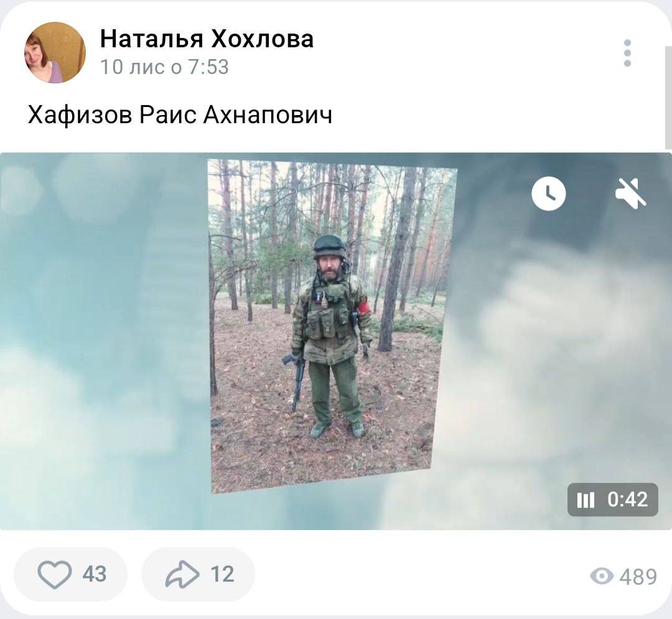Click the blurred video background below the photo

(x=332, y=511)
